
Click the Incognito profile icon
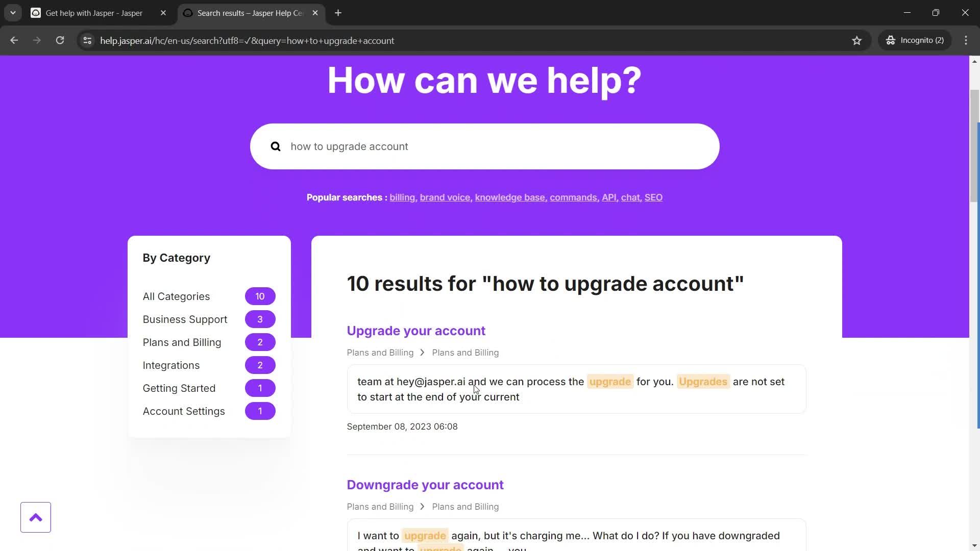(889, 40)
